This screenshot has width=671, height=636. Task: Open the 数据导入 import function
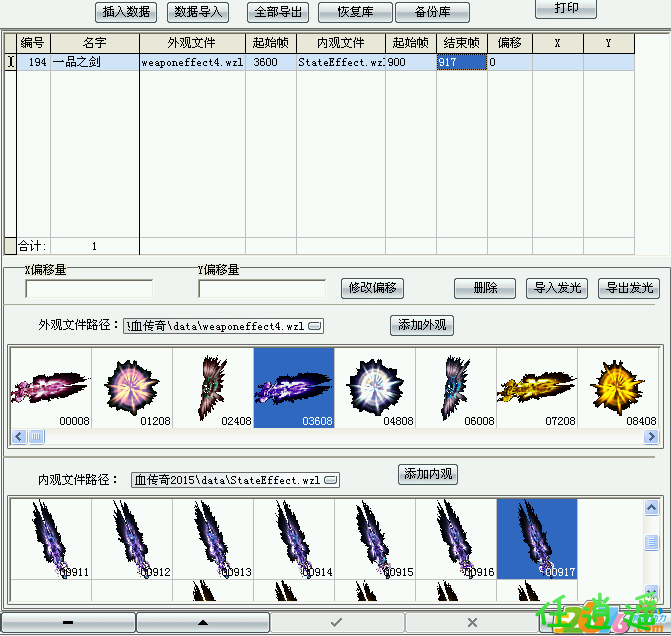click(198, 12)
